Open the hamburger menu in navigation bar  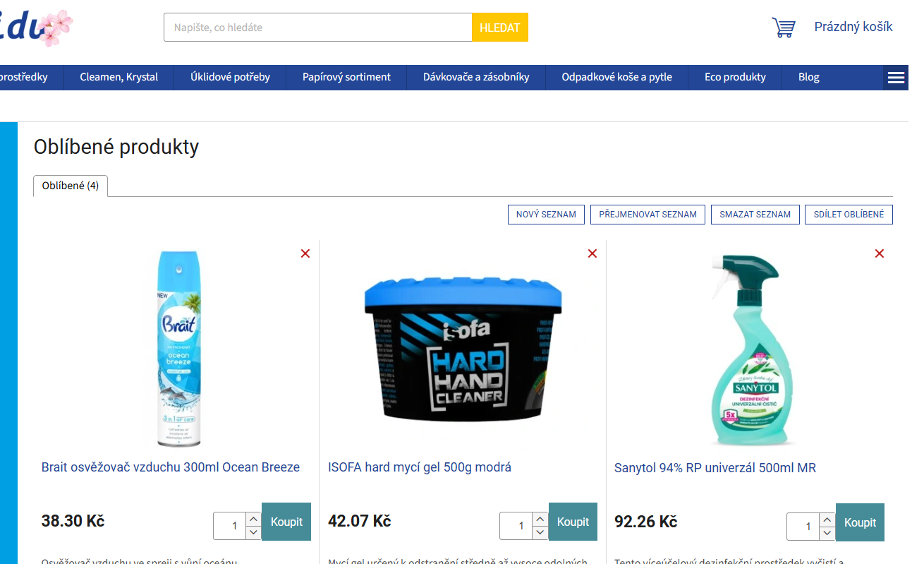click(896, 78)
